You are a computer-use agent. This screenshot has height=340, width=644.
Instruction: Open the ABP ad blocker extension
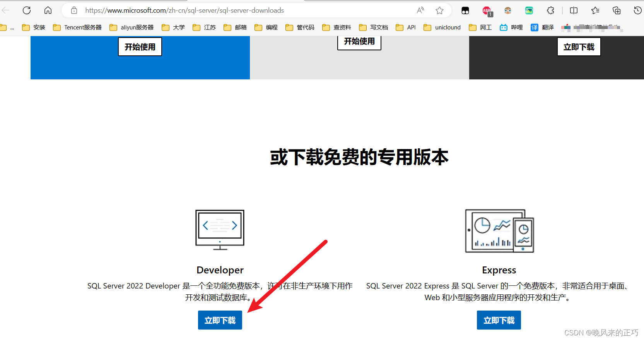[x=487, y=11]
